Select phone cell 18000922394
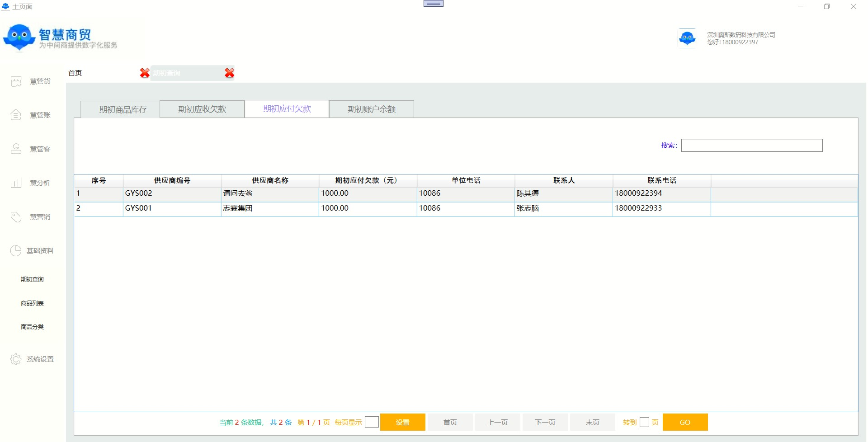The image size is (868, 442). [662, 194]
